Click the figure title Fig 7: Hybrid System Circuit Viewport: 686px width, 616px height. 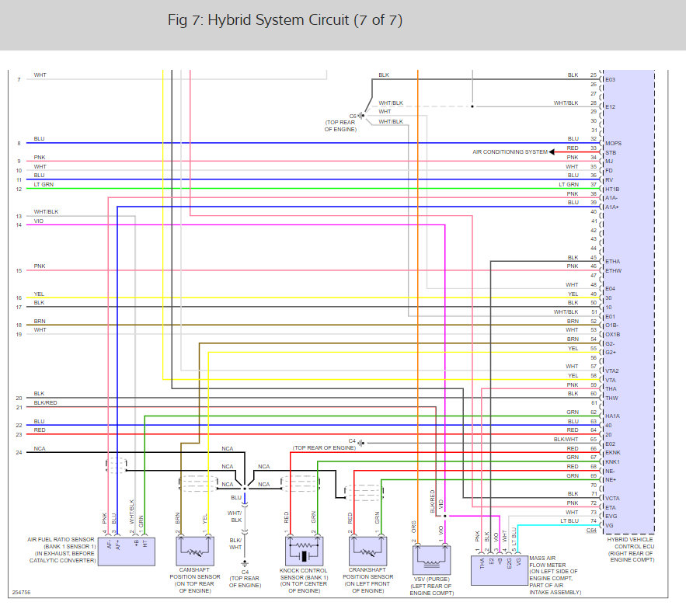coord(285,20)
